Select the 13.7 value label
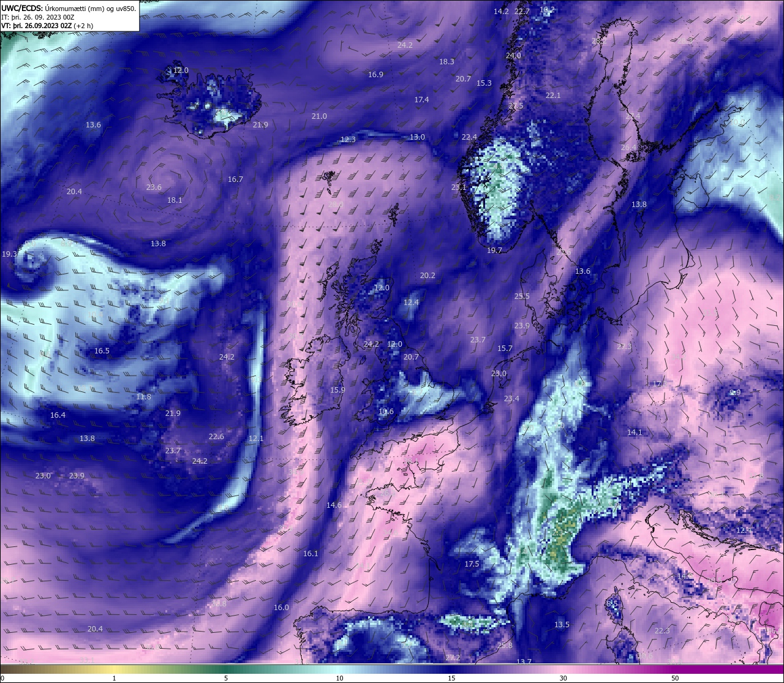The height and width of the screenshot is (683, 784). point(524,662)
